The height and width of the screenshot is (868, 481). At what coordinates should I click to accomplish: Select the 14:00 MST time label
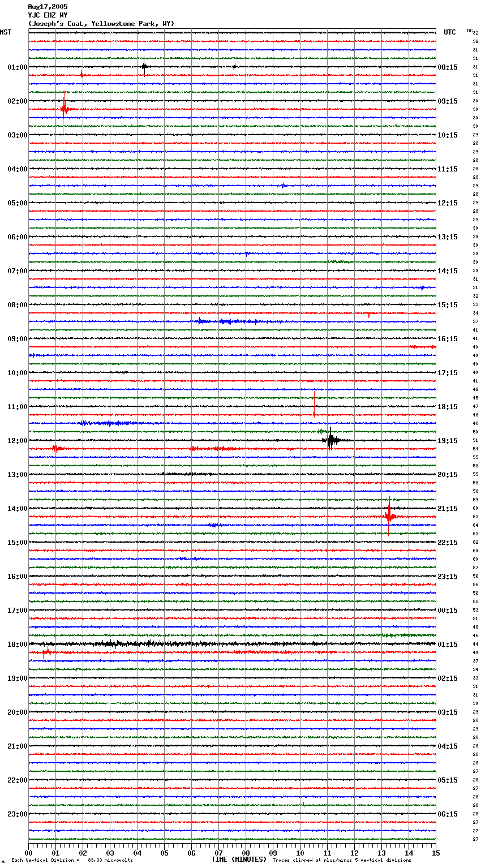pos(18,509)
